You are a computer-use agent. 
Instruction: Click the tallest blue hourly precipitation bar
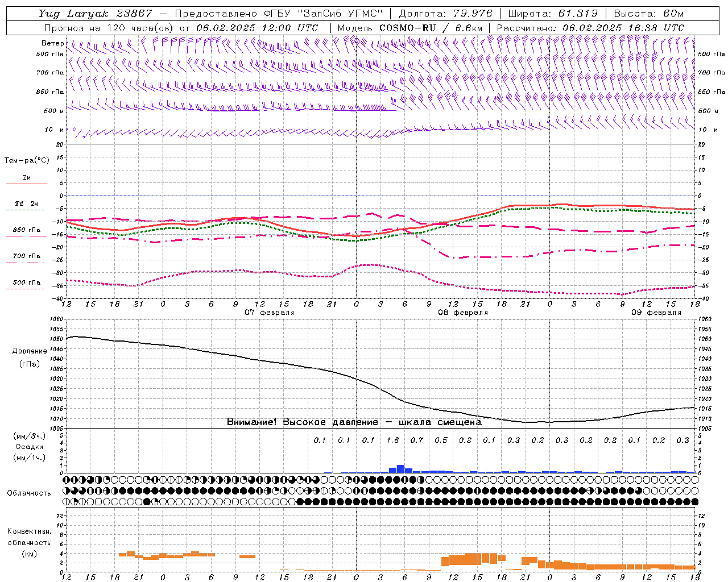400,469
